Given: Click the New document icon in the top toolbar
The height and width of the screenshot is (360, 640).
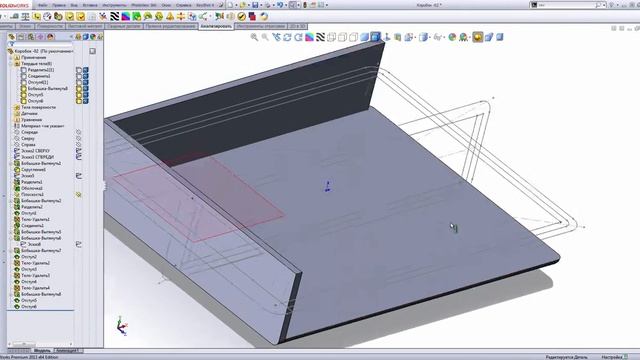Looking at the screenshot, I should coord(231,5).
